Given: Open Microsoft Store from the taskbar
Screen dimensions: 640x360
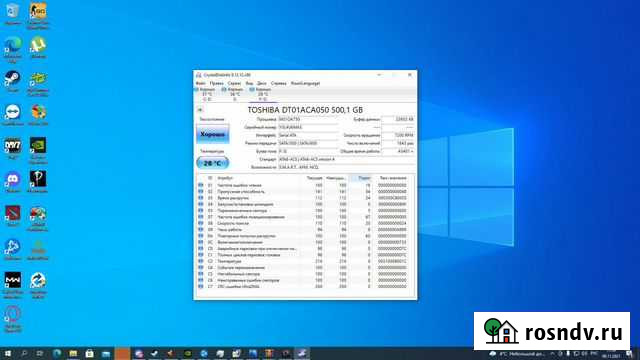Looking at the screenshot, I should click(89, 353).
